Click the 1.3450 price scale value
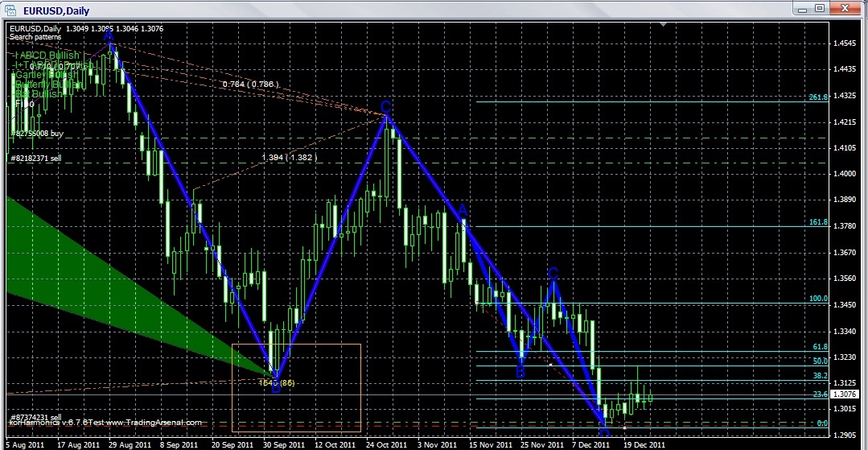This screenshot has height=450, width=868. (x=845, y=305)
